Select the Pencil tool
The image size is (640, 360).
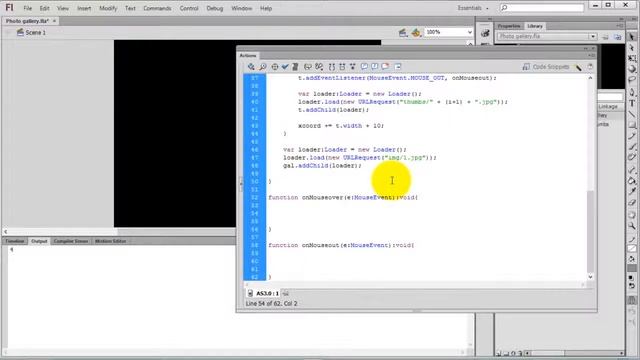(x=632, y=136)
